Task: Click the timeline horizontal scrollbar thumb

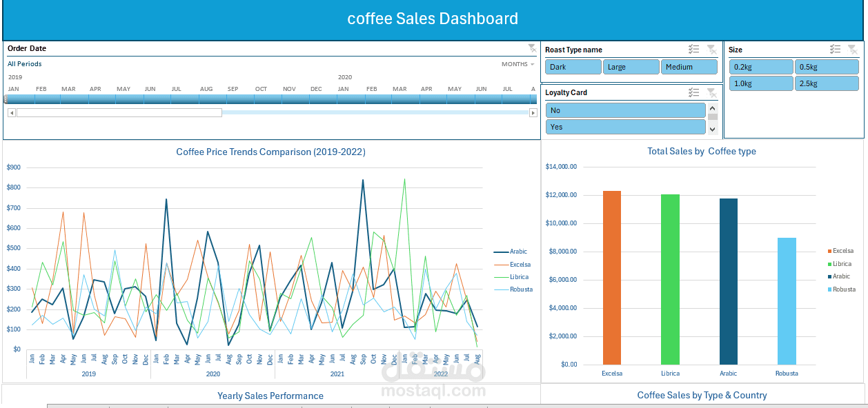Action: point(119,112)
